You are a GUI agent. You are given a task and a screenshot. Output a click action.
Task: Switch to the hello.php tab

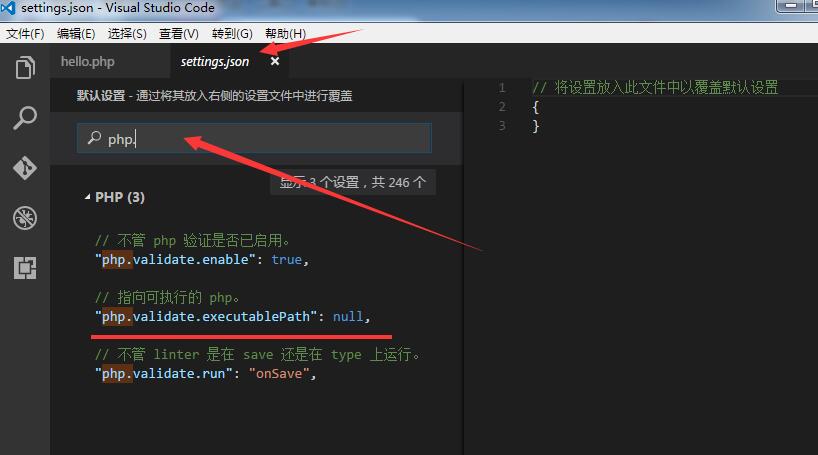point(88,62)
